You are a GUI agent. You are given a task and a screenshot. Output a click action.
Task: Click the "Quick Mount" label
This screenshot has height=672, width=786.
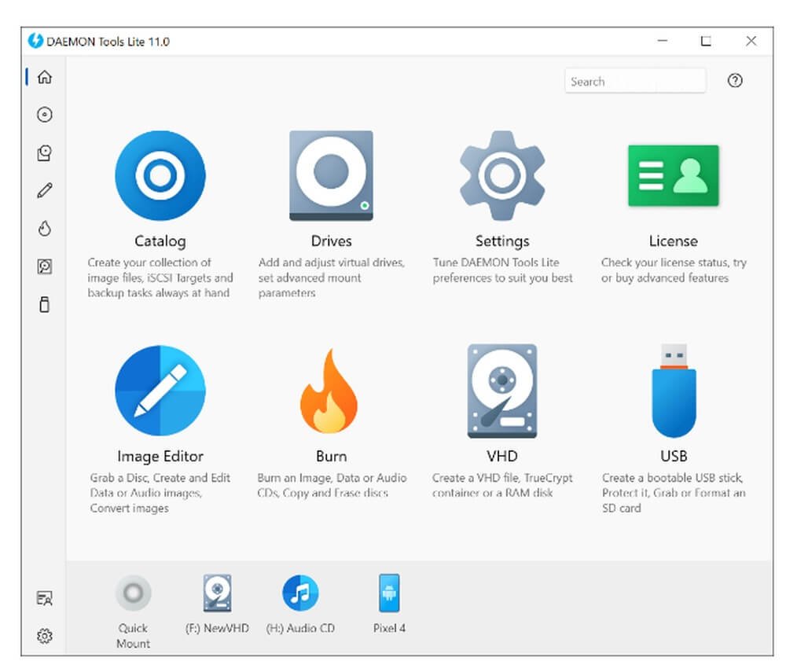(133, 636)
